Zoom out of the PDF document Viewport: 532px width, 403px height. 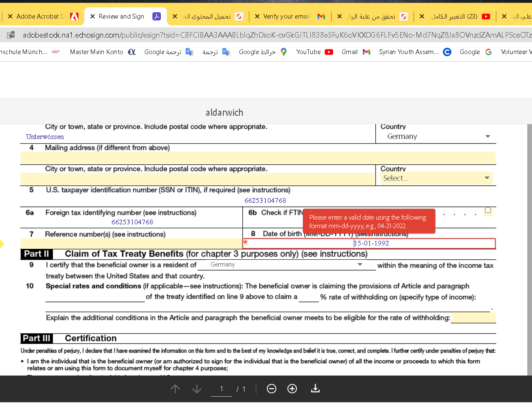click(x=271, y=389)
